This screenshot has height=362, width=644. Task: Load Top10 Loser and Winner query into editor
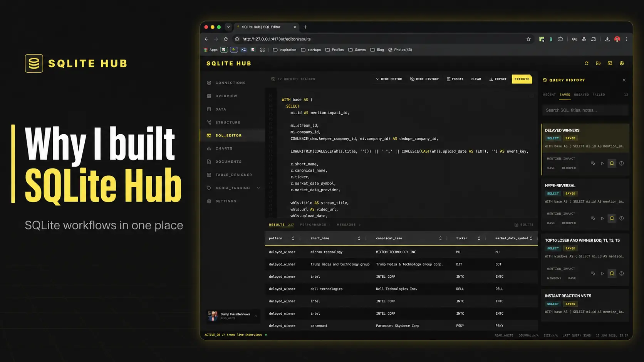(593, 274)
